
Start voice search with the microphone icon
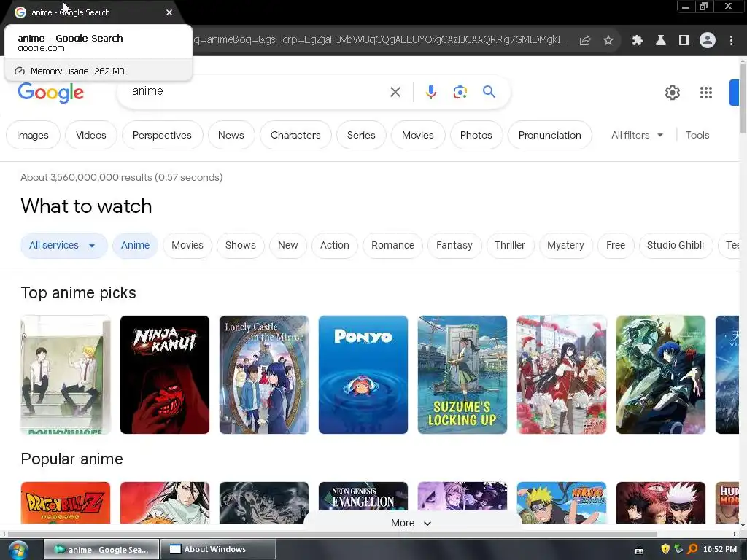pos(430,91)
